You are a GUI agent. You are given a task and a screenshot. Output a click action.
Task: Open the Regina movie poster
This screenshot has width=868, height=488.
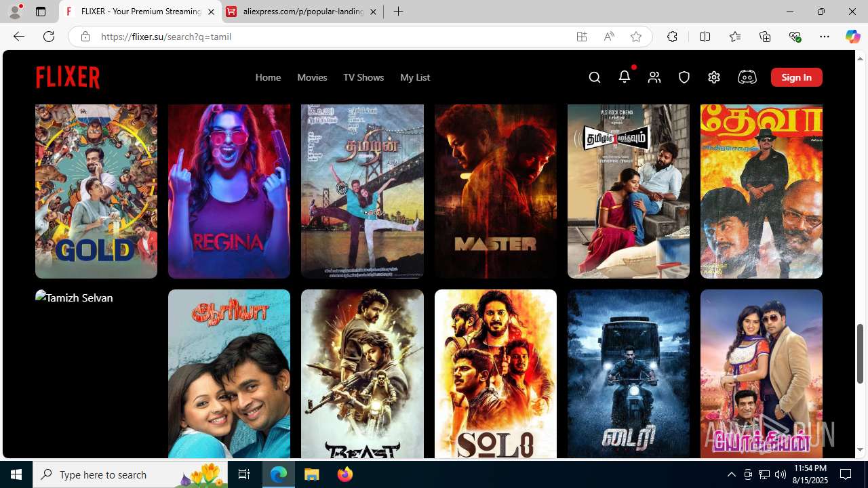[x=229, y=191]
